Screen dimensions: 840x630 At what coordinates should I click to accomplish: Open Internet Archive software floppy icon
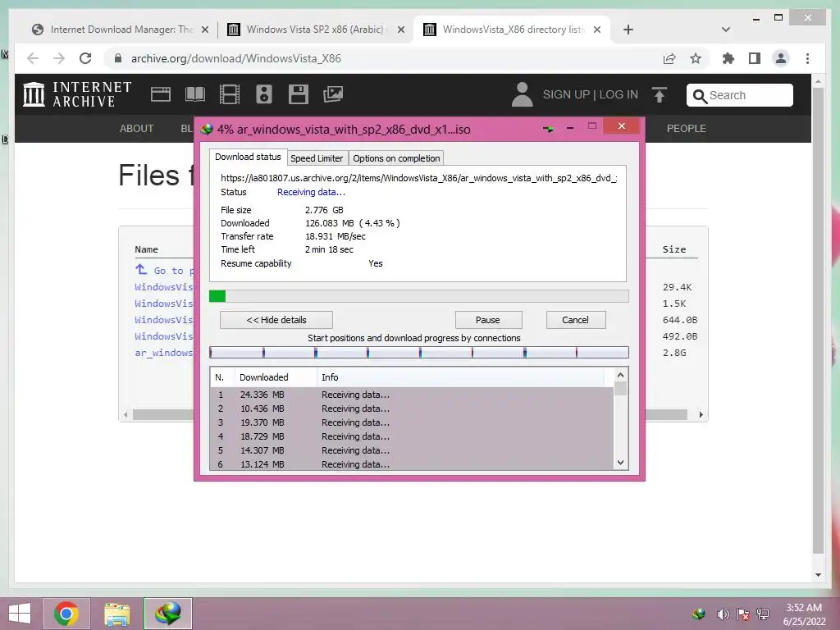pyautogui.click(x=299, y=94)
